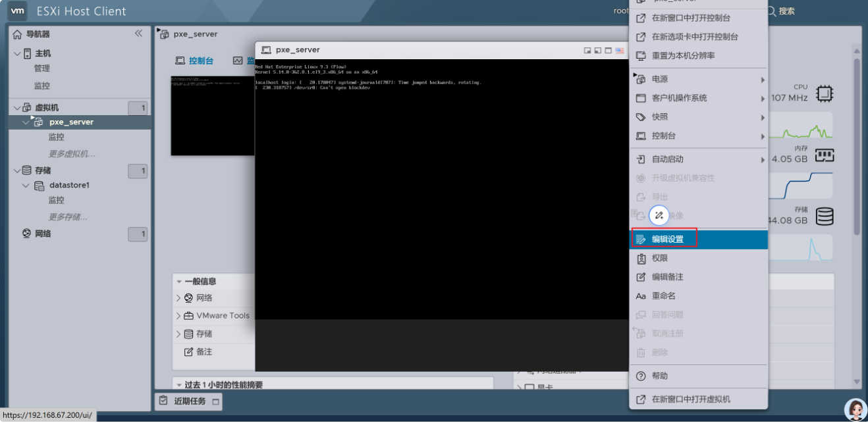
Task: Expand the VMware Tools row
Action: pyautogui.click(x=178, y=316)
